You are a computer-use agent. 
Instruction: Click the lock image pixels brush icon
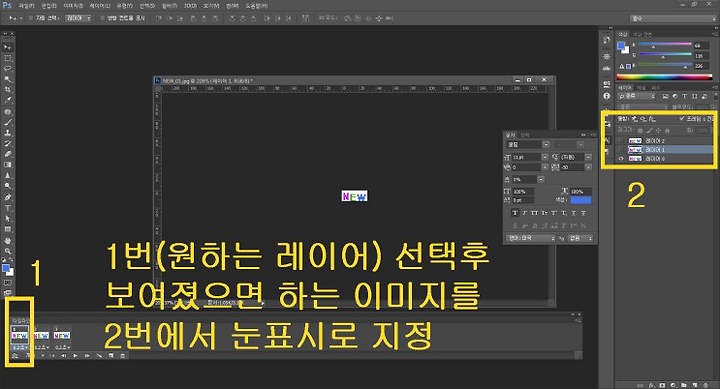[649, 130]
